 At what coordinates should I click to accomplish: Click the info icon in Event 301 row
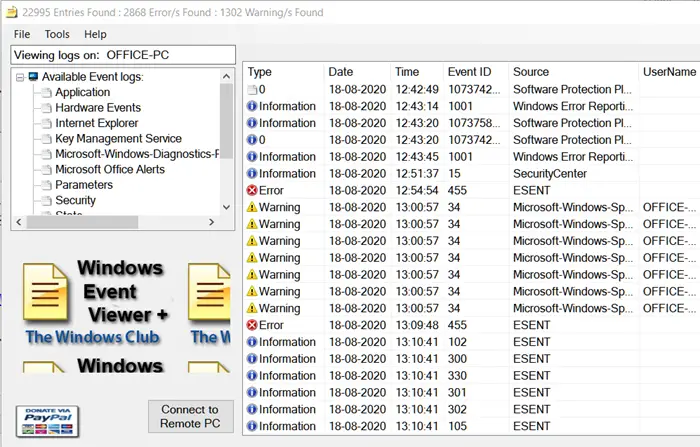point(252,393)
